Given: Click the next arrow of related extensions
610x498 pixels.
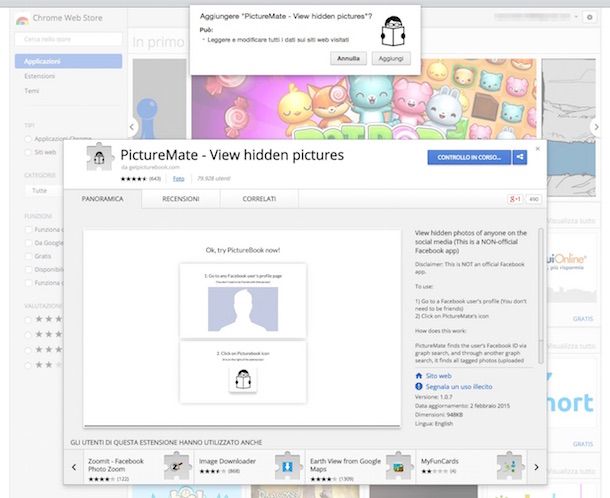Looking at the screenshot, I should point(536,467).
